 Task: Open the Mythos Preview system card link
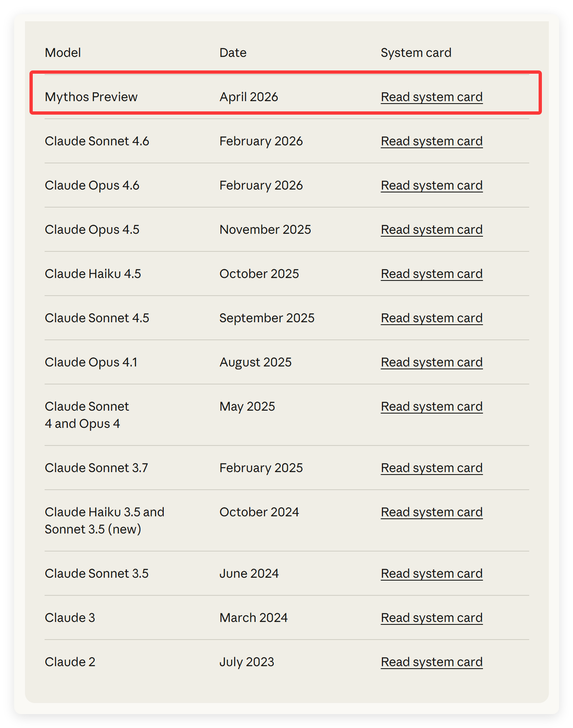point(431,97)
